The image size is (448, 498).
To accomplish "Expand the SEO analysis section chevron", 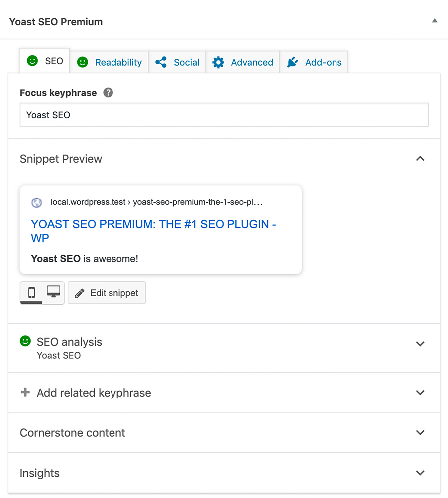I will 420,344.
